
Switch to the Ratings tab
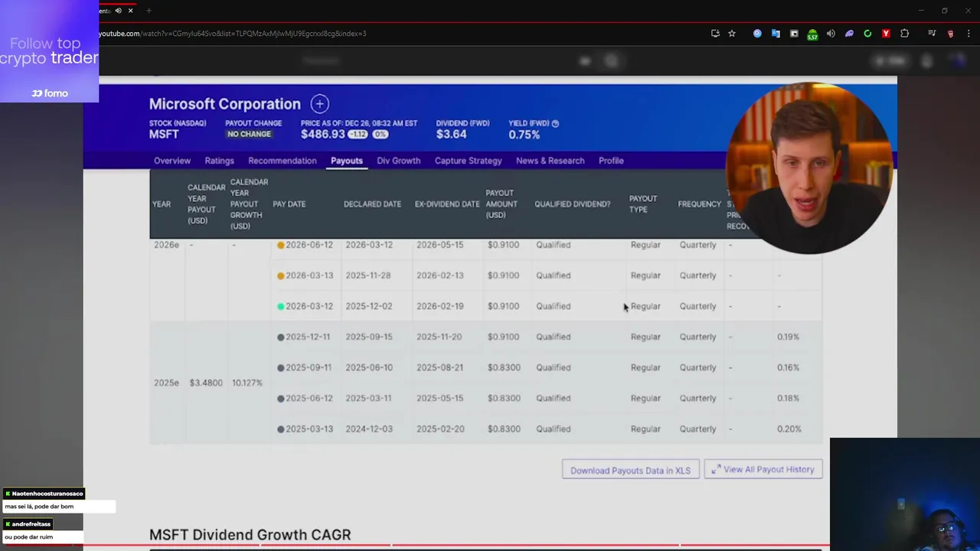[219, 161]
